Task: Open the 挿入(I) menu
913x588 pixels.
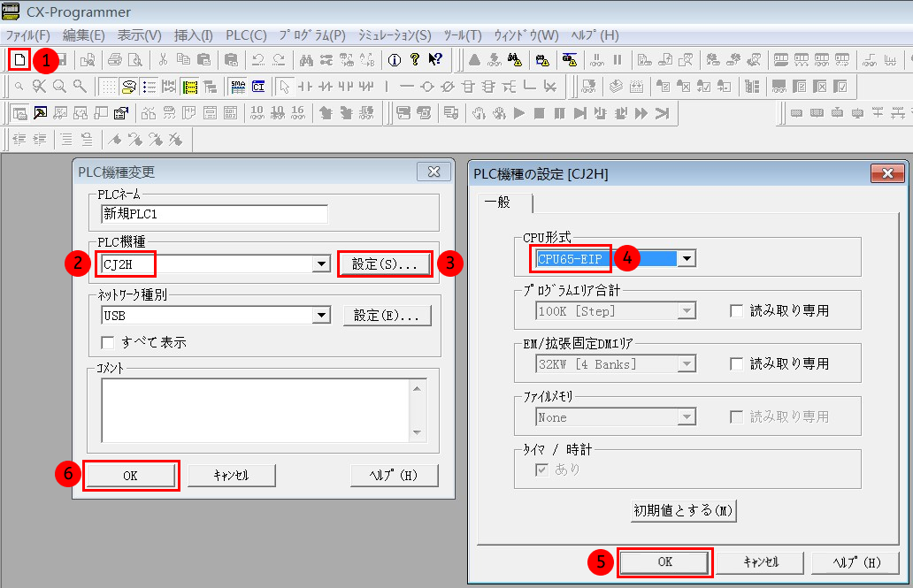Action: 194,35
